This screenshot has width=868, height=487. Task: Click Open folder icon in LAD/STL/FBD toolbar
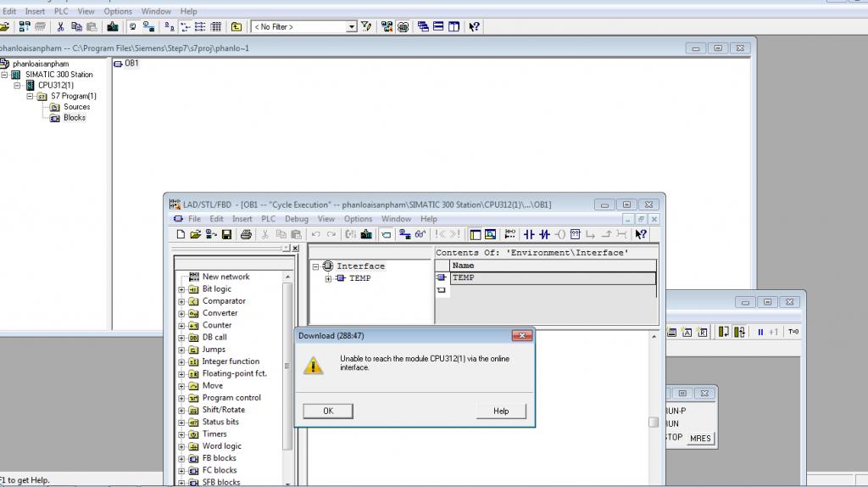tap(195, 234)
